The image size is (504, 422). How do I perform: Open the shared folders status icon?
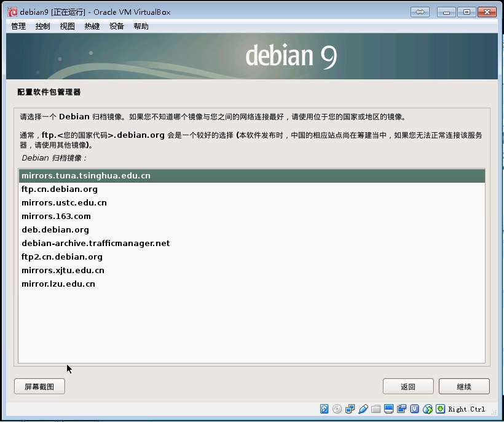[x=376, y=409]
